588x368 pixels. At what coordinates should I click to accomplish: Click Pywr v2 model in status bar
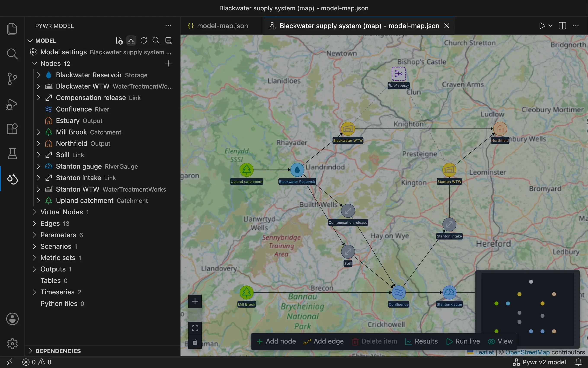(539, 362)
